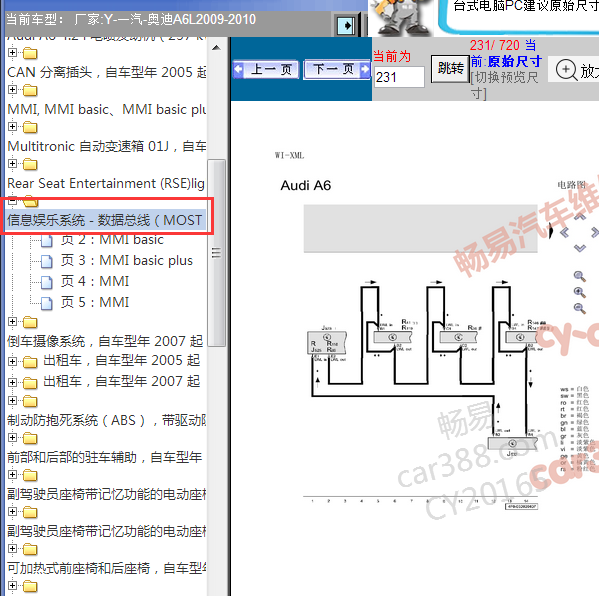
Task: Expand the MMI, MMI basic folder node
Action: tap(12, 89)
